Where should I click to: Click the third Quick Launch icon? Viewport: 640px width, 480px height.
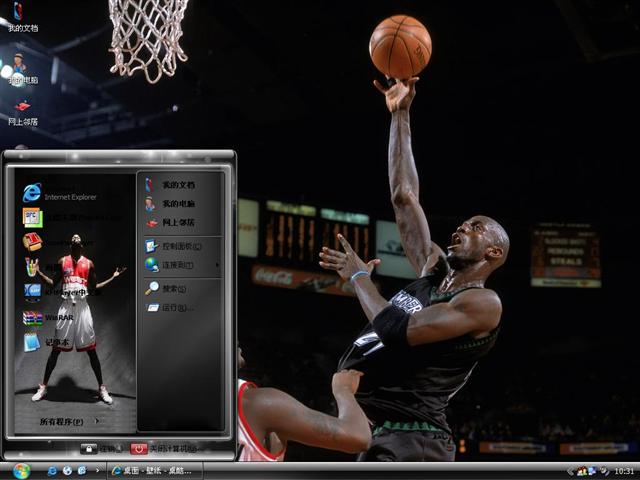tap(82, 471)
